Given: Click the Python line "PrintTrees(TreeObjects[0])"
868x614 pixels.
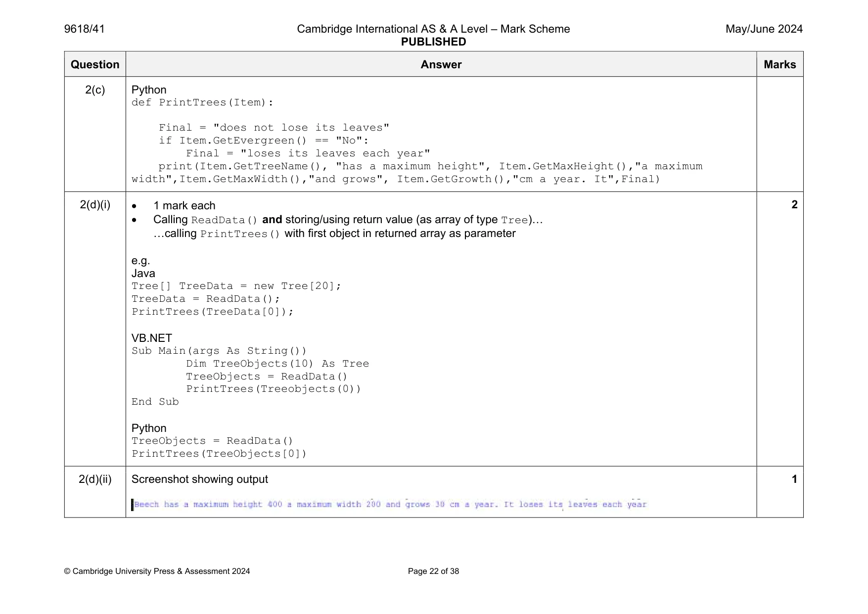Looking at the screenshot, I should coord(219,454).
